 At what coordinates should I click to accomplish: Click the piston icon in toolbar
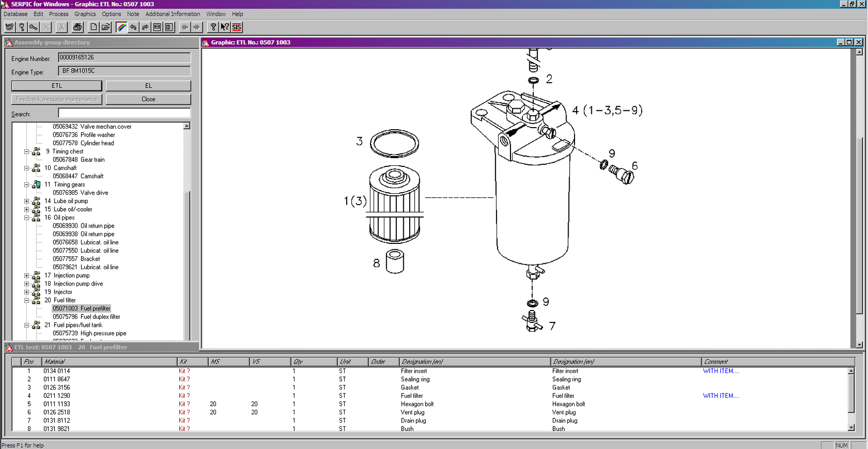click(22, 27)
